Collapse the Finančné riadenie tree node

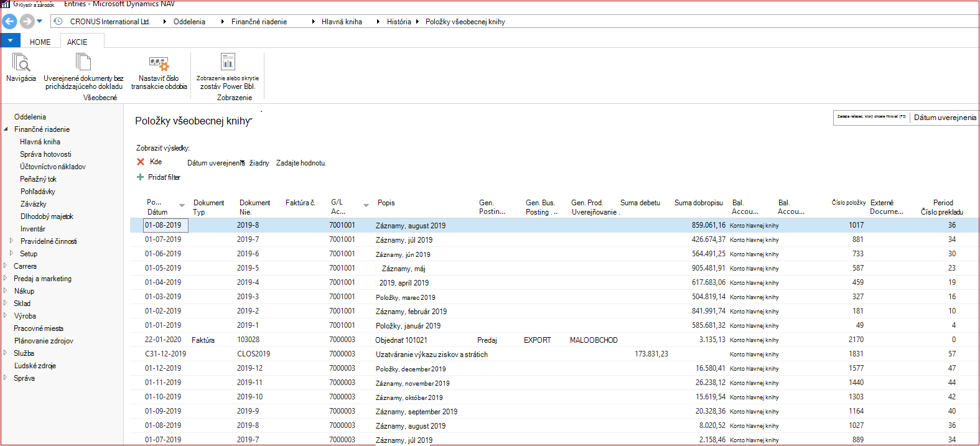(6, 129)
